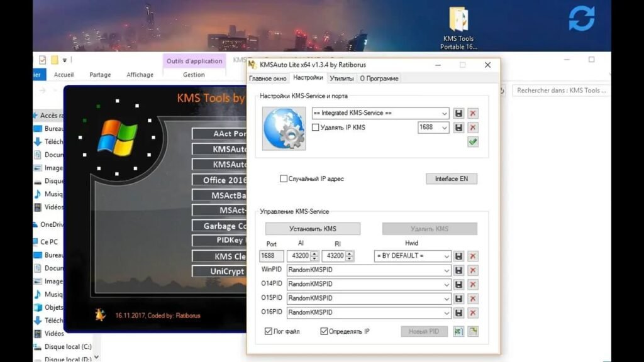644x362 pixels.
Task: Click the Port 1688 input field
Action: coord(272,256)
